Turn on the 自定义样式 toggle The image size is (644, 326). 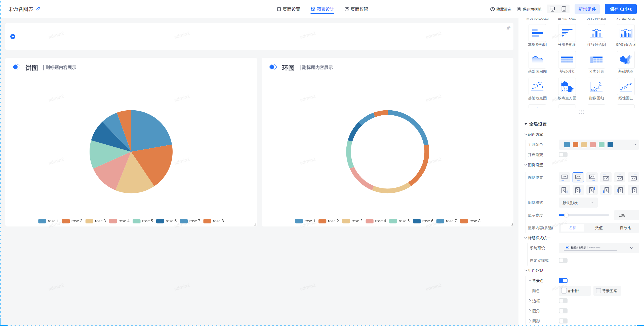pyautogui.click(x=563, y=260)
